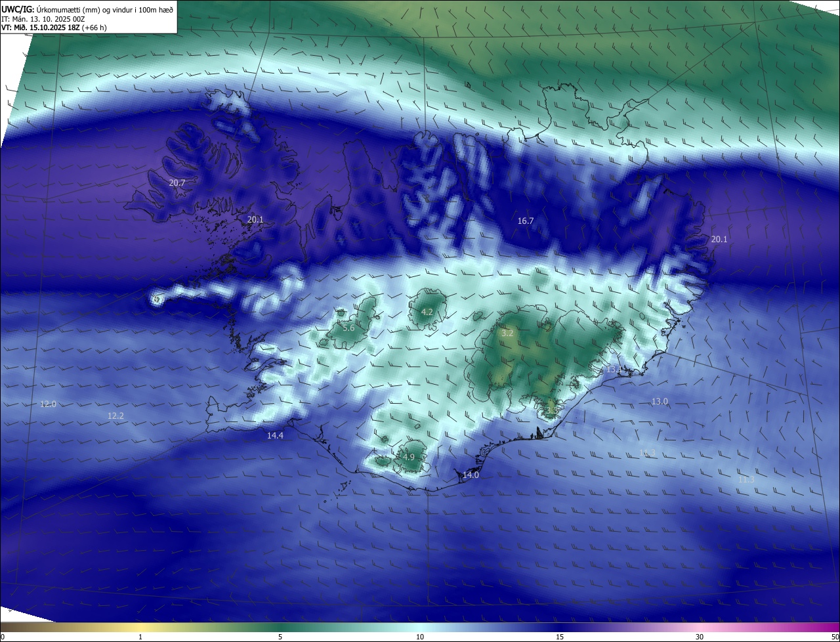The width and height of the screenshot is (840, 642).
Task: Click the 1 tick on the color scale
Action: point(140,637)
